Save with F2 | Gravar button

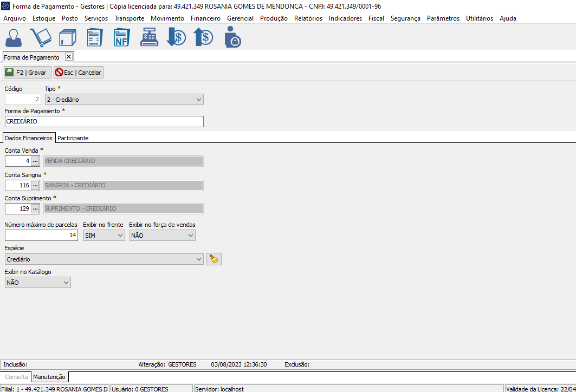27,73
